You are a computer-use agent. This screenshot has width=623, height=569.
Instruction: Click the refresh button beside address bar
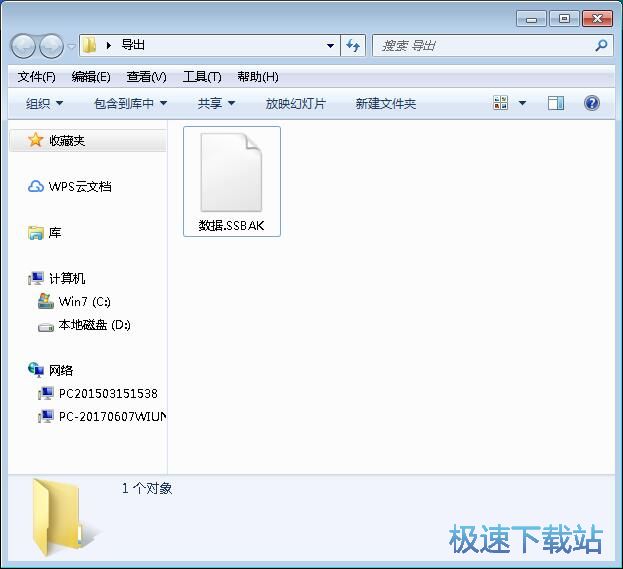tap(353, 46)
